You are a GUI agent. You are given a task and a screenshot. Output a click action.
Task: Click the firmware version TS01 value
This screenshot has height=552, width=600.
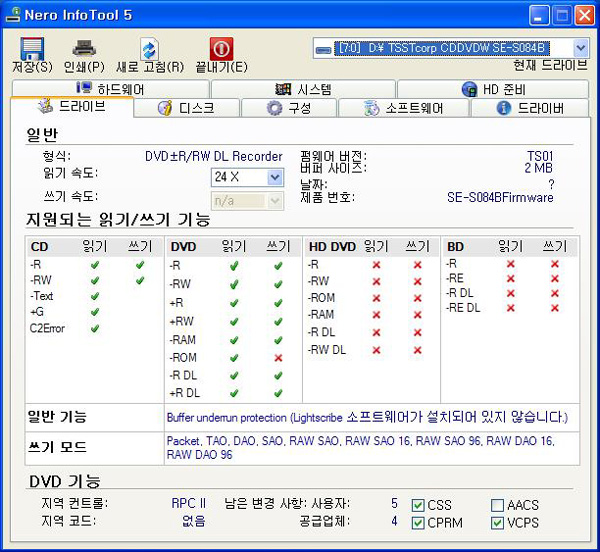click(x=540, y=156)
